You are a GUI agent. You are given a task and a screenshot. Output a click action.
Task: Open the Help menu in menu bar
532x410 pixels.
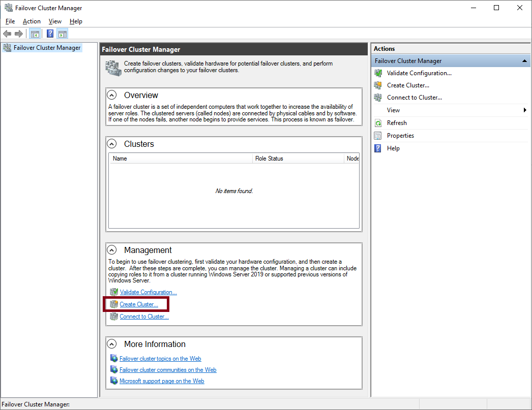(x=76, y=21)
